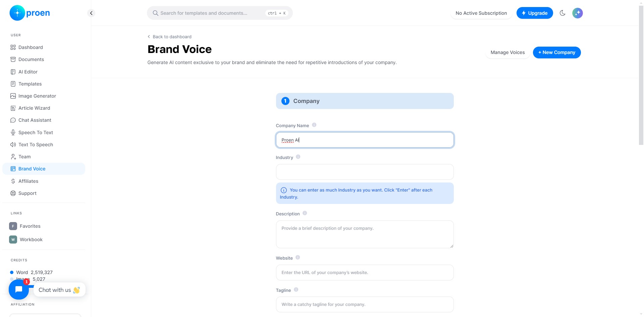Viewport: 644px width, 317px height.
Task: Click the Image Generator icon
Action: pos(13,96)
